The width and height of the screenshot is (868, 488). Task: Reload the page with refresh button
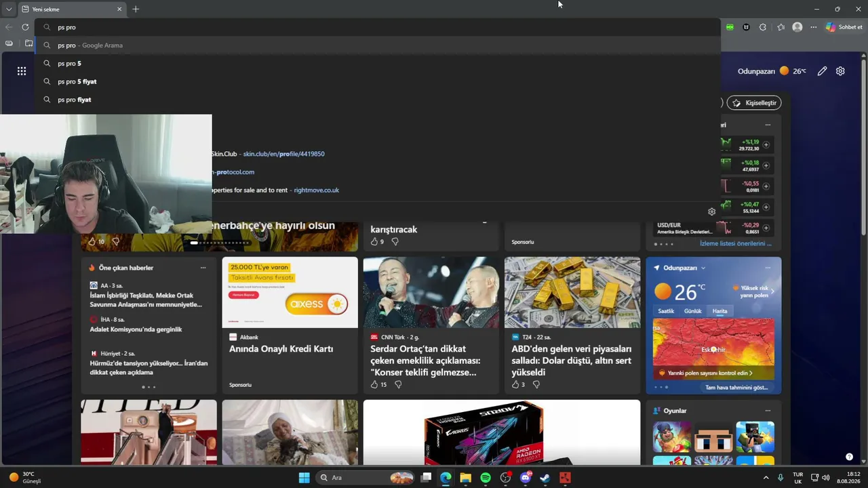coord(25,27)
